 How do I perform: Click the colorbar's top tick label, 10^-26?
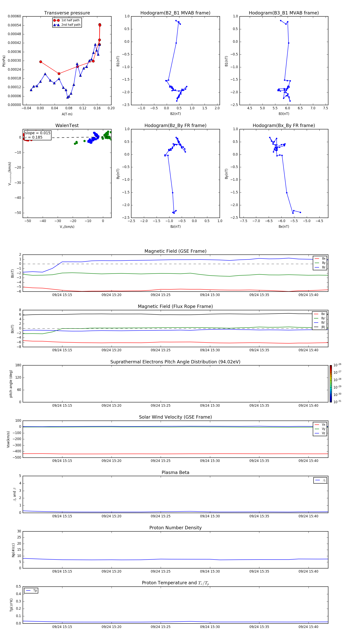pyautogui.click(x=337, y=365)
